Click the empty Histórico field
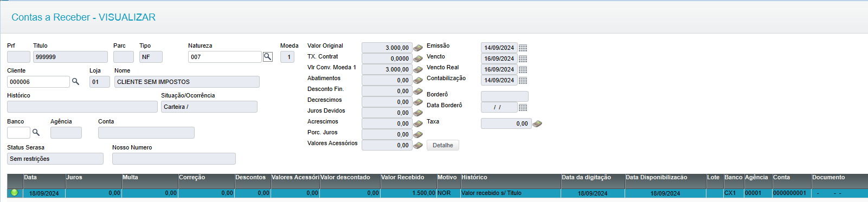This screenshot has width=868, height=202. pos(82,107)
